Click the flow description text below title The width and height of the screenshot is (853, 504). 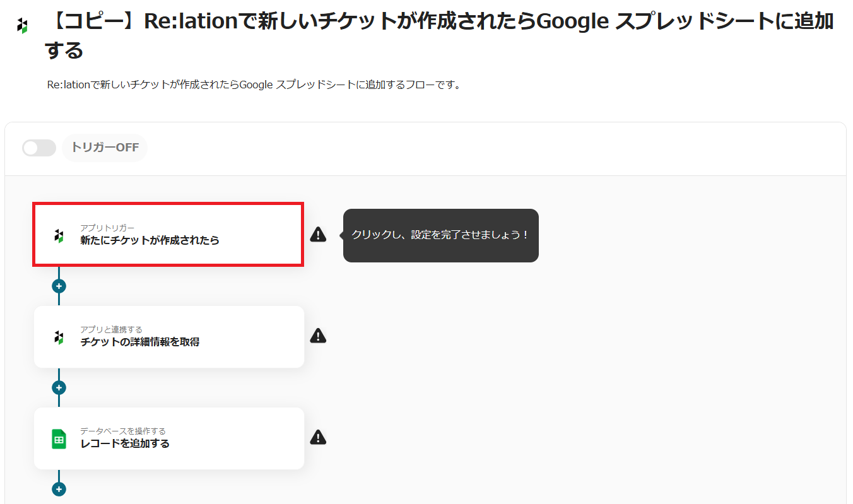click(x=254, y=85)
